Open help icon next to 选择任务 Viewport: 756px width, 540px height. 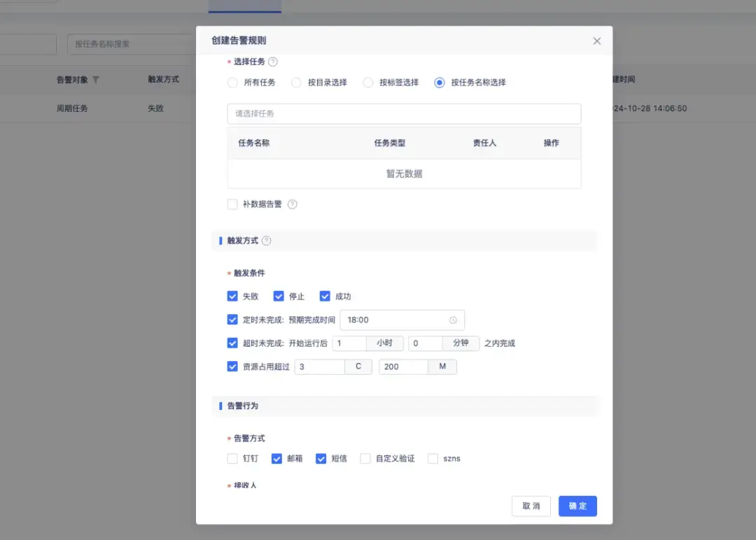[272, 62]
